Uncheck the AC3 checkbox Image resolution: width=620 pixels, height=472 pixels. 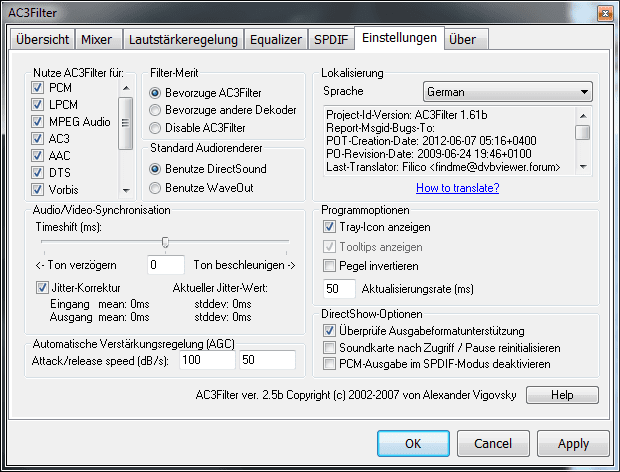click(x=37, y=138)
